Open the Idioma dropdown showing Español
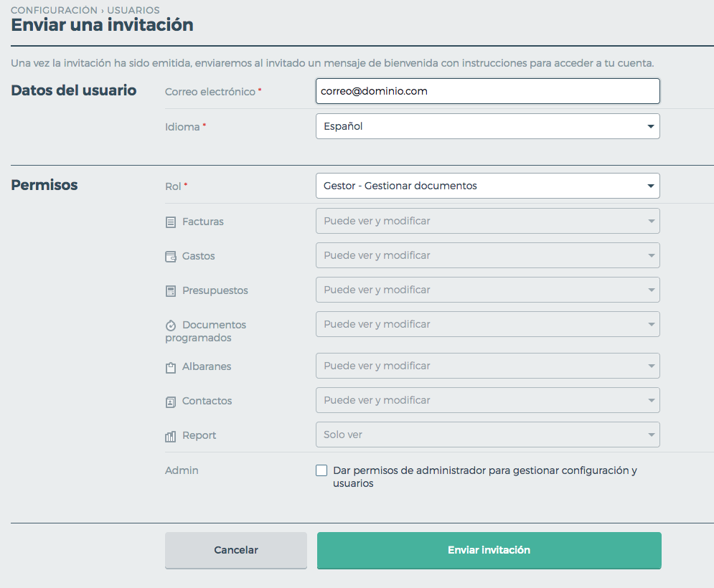 [x=488, y=126]
